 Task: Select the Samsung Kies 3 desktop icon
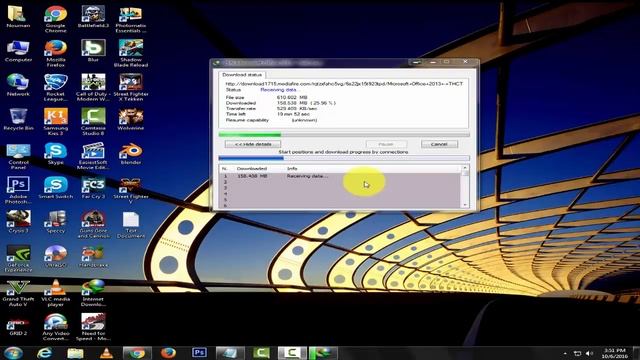(x=56, y=122)
